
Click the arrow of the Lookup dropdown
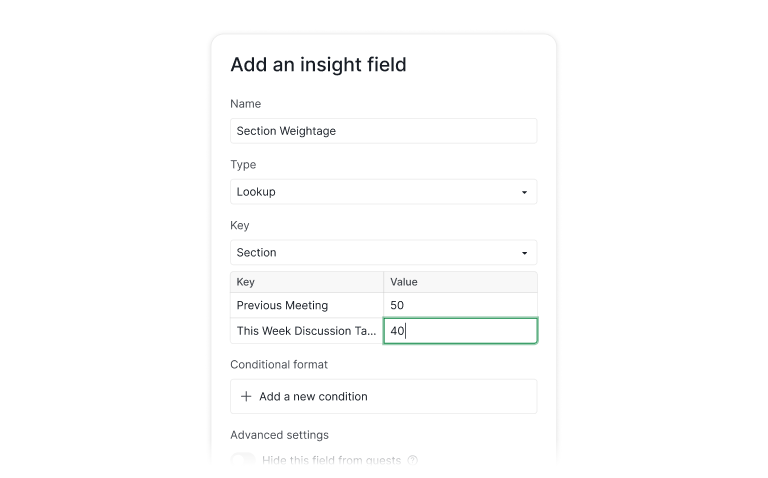click(x=524, y=192)
